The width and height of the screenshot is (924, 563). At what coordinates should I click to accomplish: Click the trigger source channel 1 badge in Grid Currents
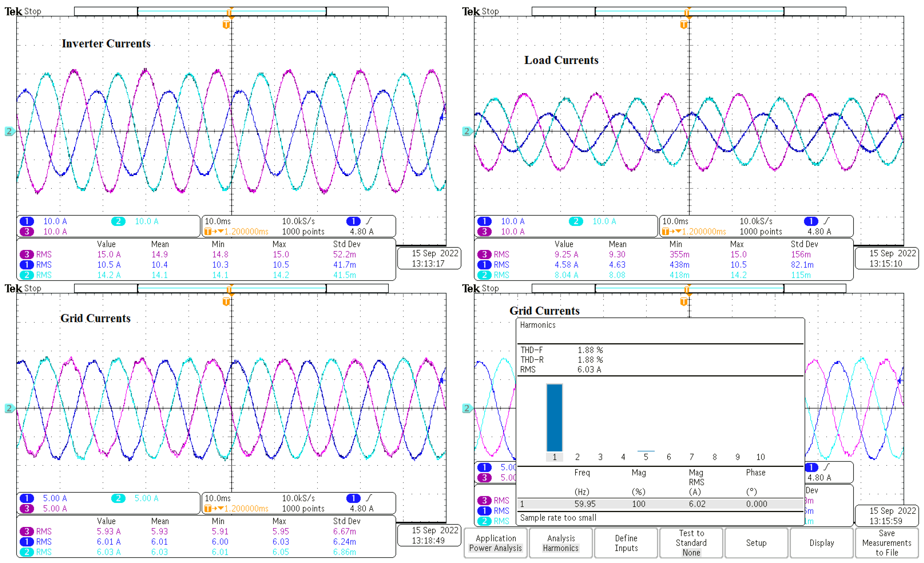[353, 498]
